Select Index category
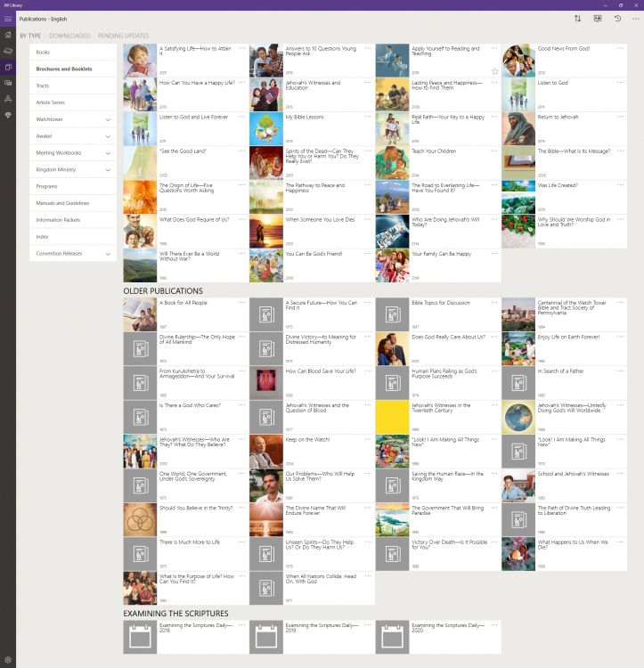Image resolution: width=644 pixels, height=668 pixels. [x=73, y=236]
